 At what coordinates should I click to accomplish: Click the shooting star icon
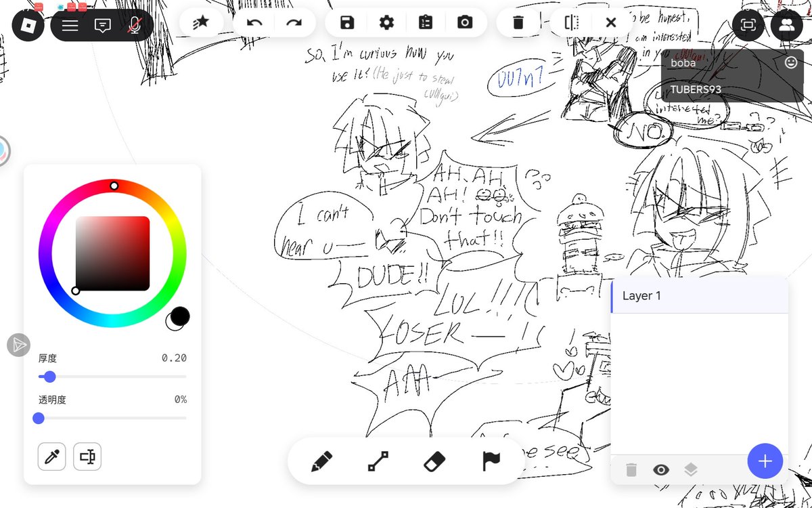click(x=201, y=22)
